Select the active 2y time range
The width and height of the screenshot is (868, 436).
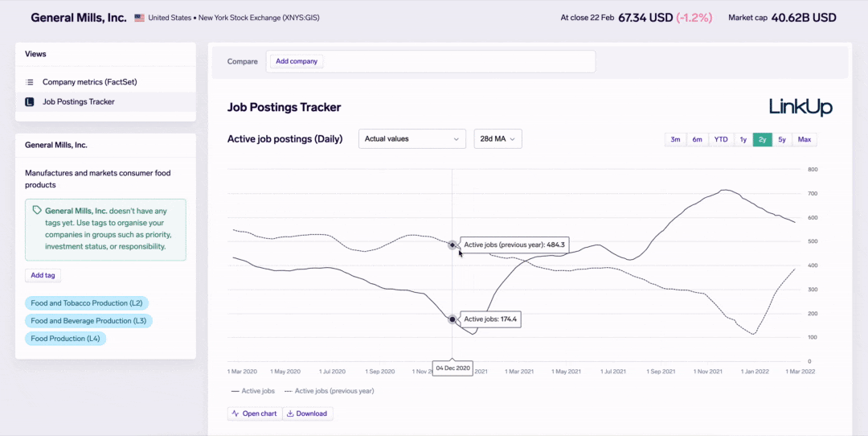tap(762, 140)
